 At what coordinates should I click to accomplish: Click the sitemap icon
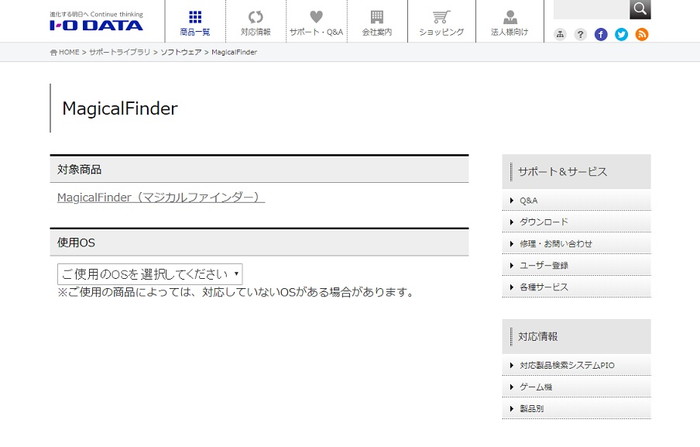click(560, 34)
